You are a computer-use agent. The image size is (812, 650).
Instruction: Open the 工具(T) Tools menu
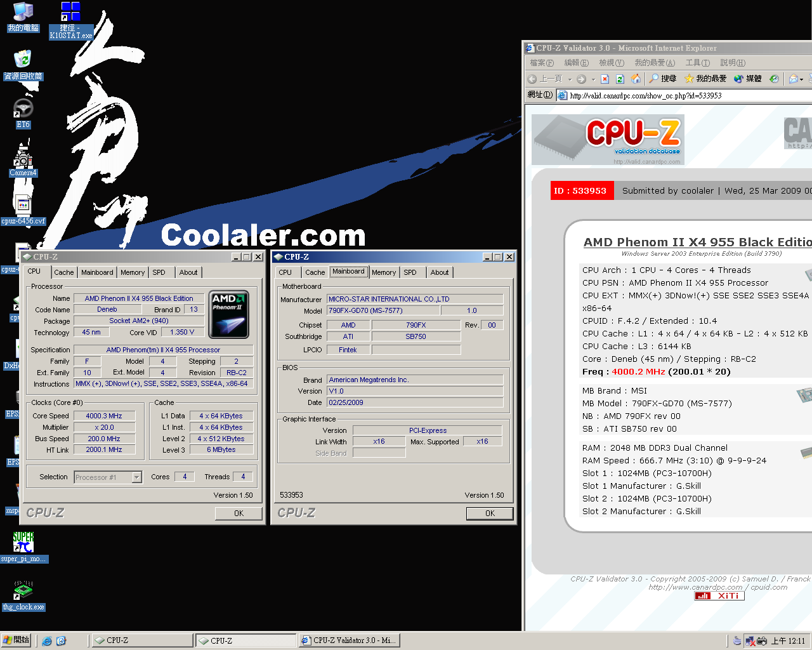click(x=697, y=63)
